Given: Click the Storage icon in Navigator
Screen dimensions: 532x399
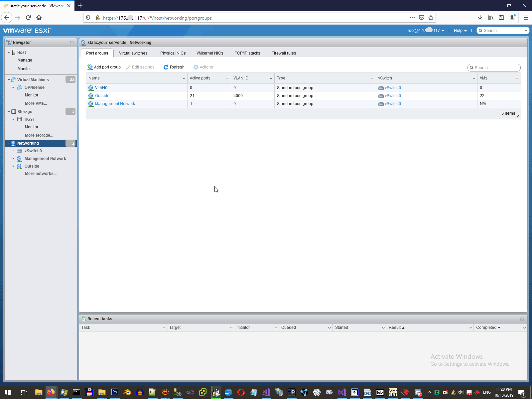Looking at the screenshot, I should (14, 112).
